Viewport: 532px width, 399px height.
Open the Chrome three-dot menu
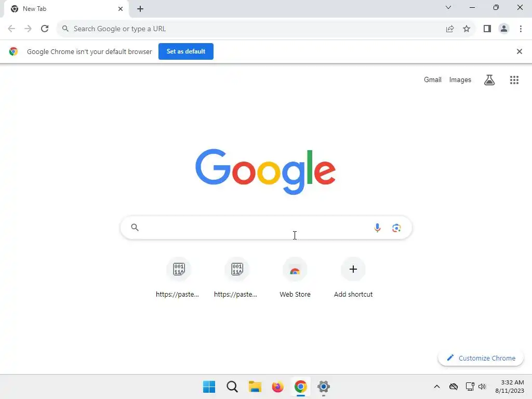click(521, 29)
